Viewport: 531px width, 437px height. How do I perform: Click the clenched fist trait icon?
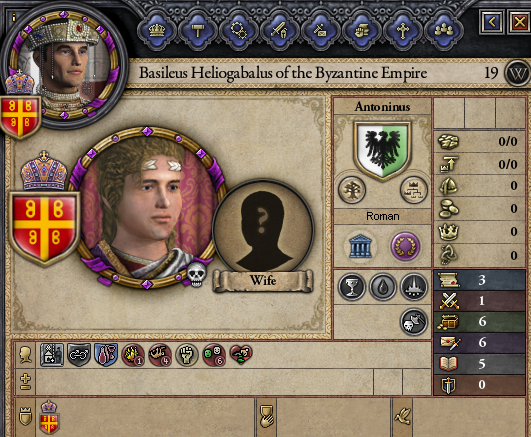point(186,355)
